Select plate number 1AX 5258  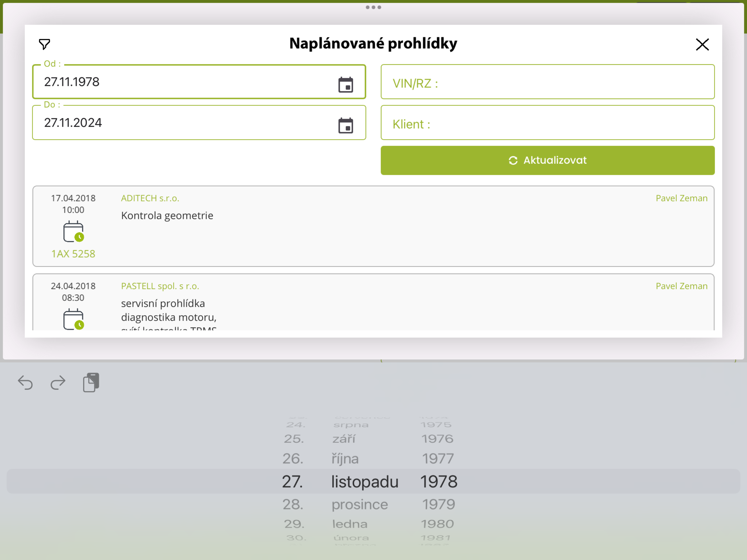pyautogui.click(x=73, y=254)
